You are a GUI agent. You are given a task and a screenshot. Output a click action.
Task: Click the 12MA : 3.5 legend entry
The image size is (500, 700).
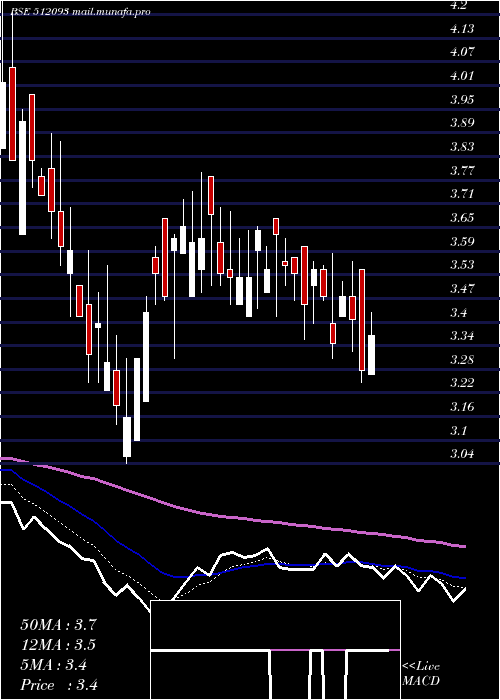58,645
